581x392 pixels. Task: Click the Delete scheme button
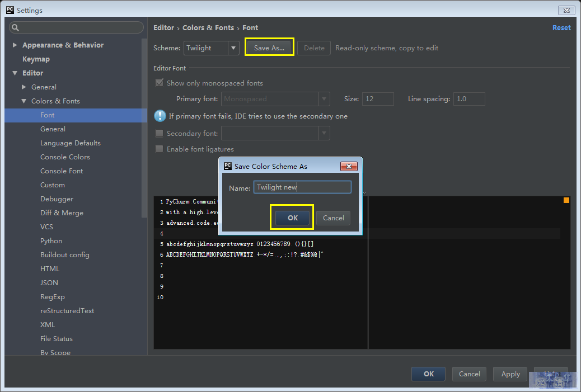[314, 48]
